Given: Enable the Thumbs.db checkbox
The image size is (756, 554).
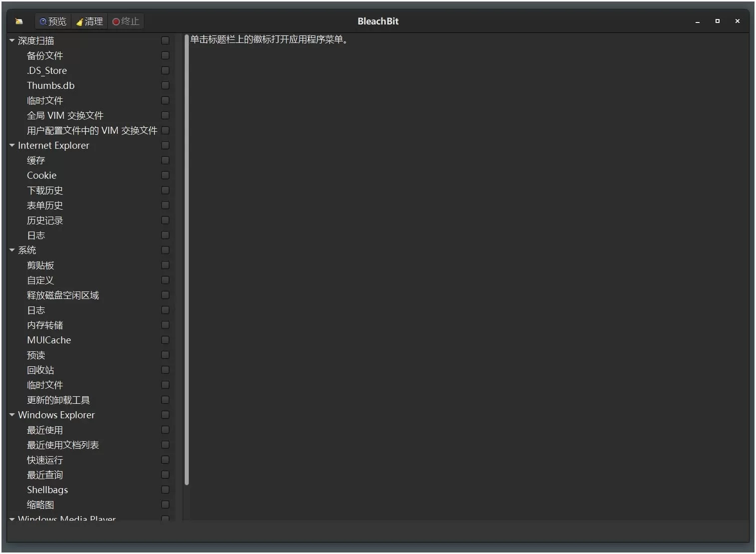Looking at the screenshot, I should (x=165, y=85).
